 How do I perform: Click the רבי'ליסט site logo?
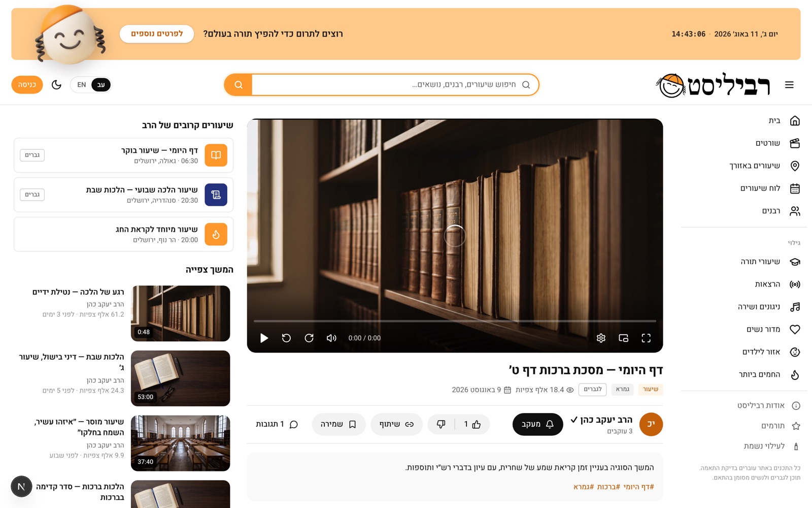(x=713, y=85)
